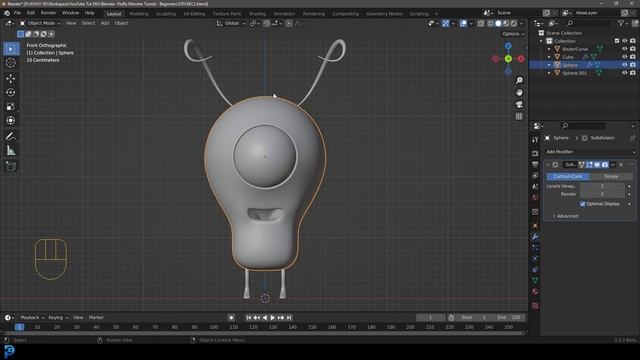The width and height of the screenshot is (640, 360).
Task: Expand the Cube tree item
Action: pyautogui.click(x=549, y=57)
